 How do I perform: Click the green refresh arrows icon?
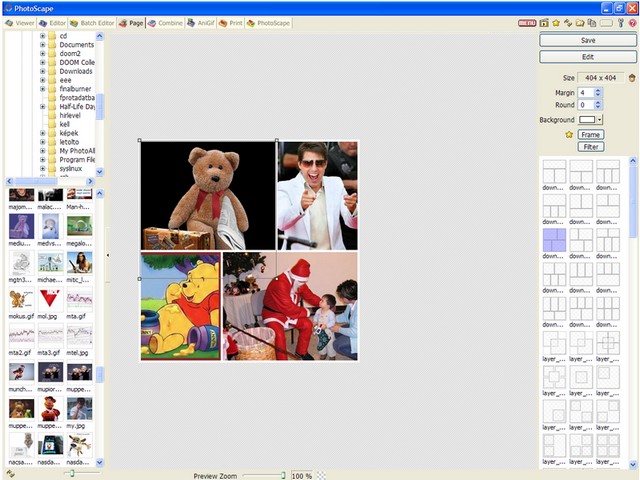point(568,23)
